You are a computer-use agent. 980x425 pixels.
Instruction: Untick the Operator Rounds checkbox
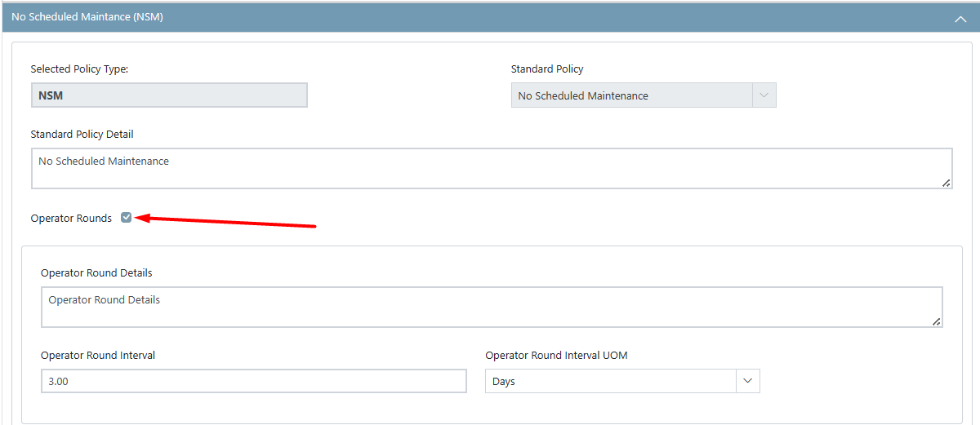click(x=126, y=217)
